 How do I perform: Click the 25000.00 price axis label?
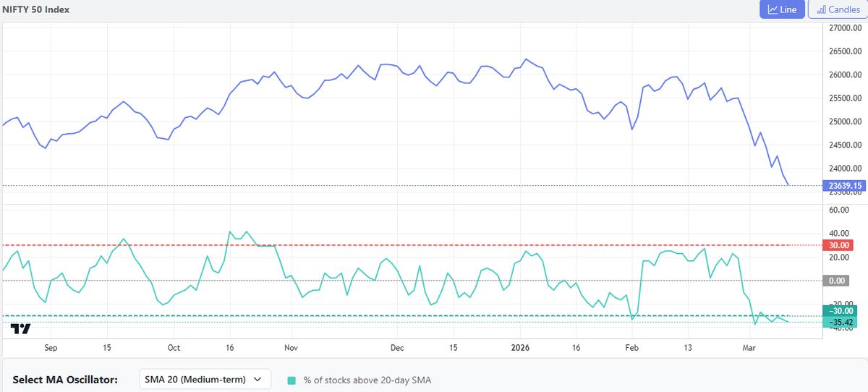point(846,122)
